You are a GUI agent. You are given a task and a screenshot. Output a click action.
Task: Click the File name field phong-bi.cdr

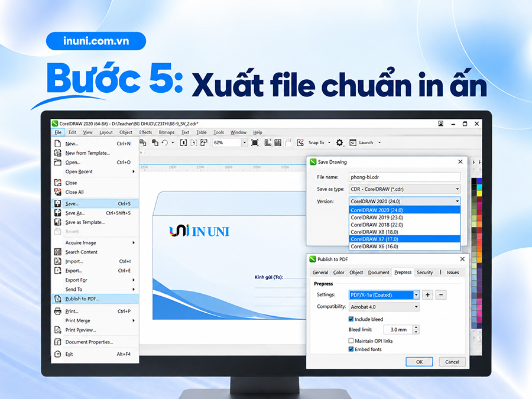[x=404, y=177]
